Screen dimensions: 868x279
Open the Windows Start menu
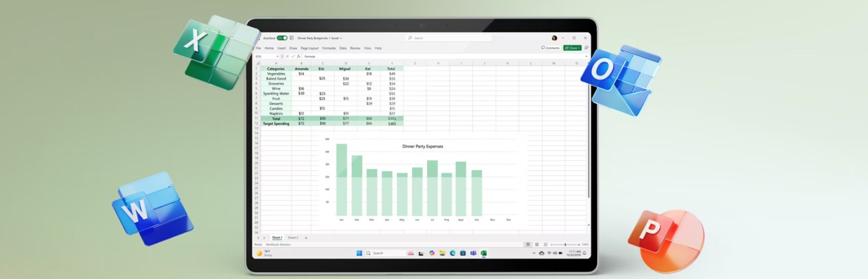tap(359, 253)
